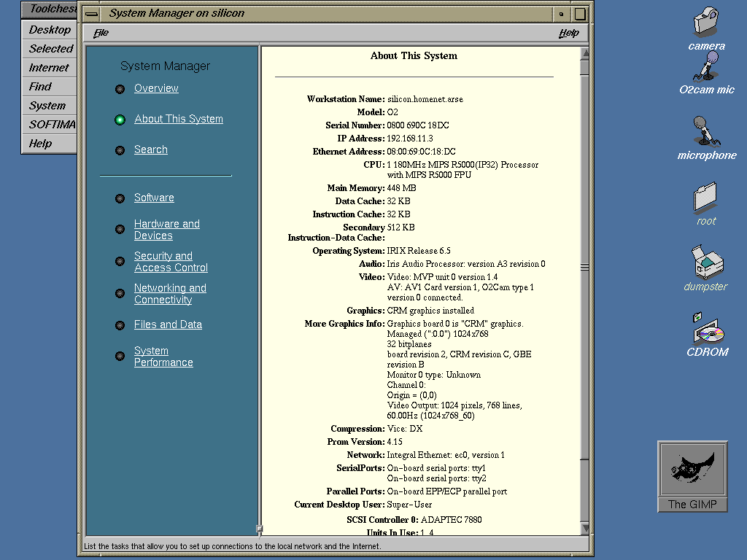Select the Overview radio indicator

click(120, 89)
